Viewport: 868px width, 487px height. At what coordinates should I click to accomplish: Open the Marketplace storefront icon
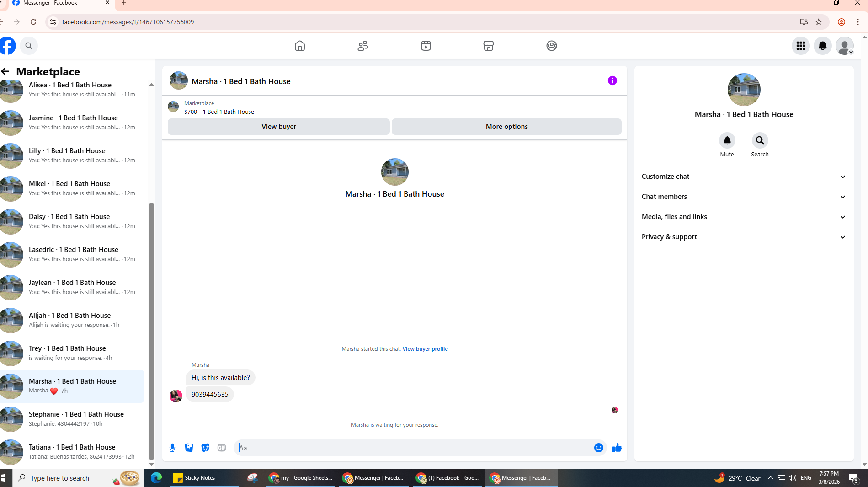tap(488, 46)
